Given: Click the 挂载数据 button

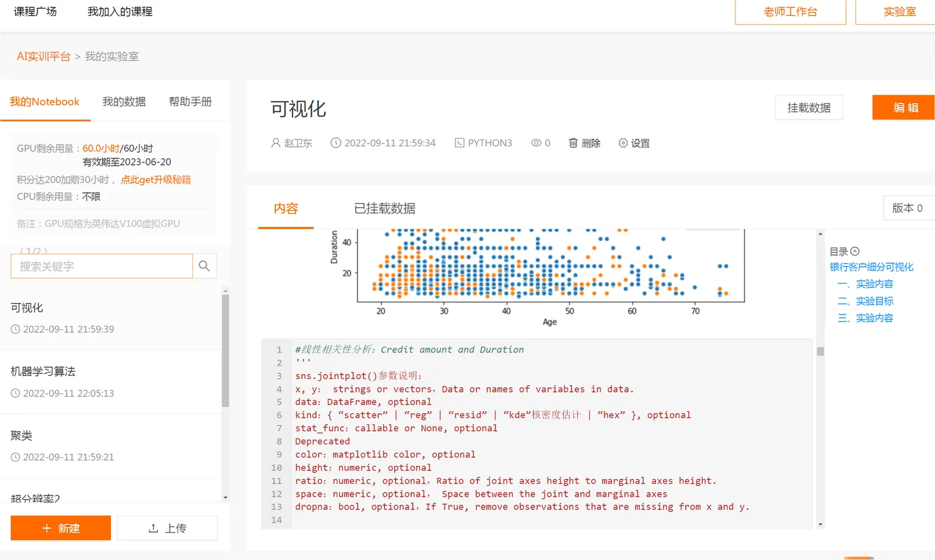Looking at the screenshot, I should click(809, 107).
